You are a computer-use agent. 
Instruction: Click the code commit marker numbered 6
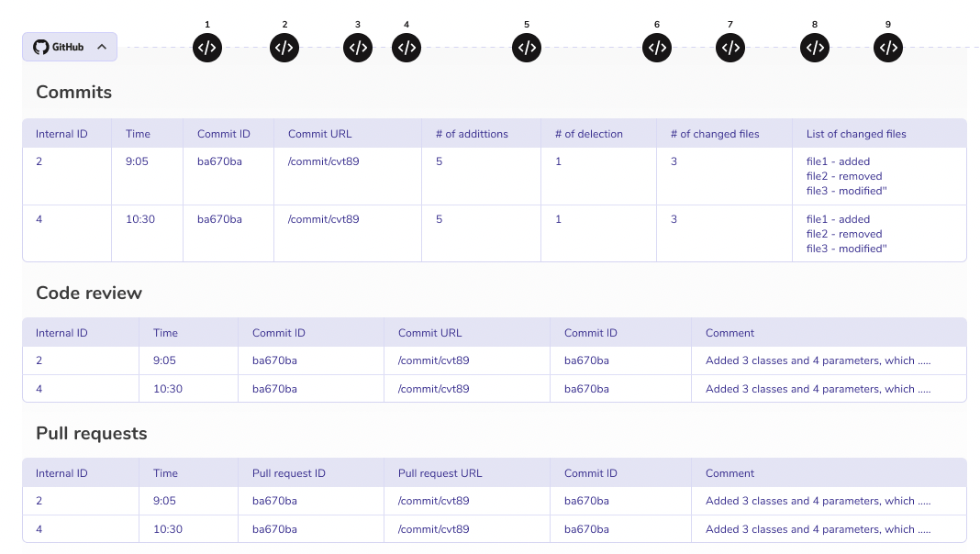(657, 48)
